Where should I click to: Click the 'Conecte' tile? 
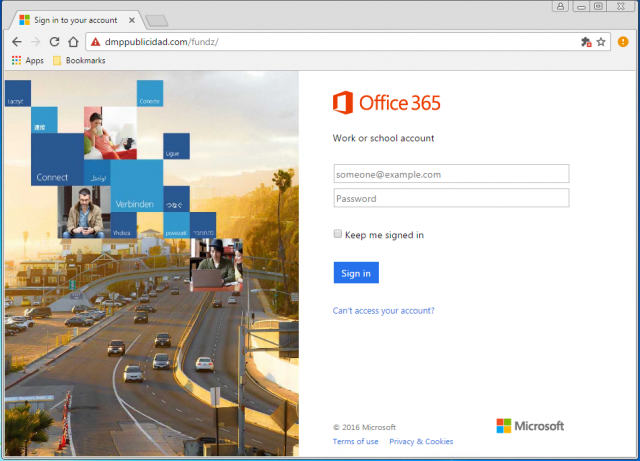point(150,93)
